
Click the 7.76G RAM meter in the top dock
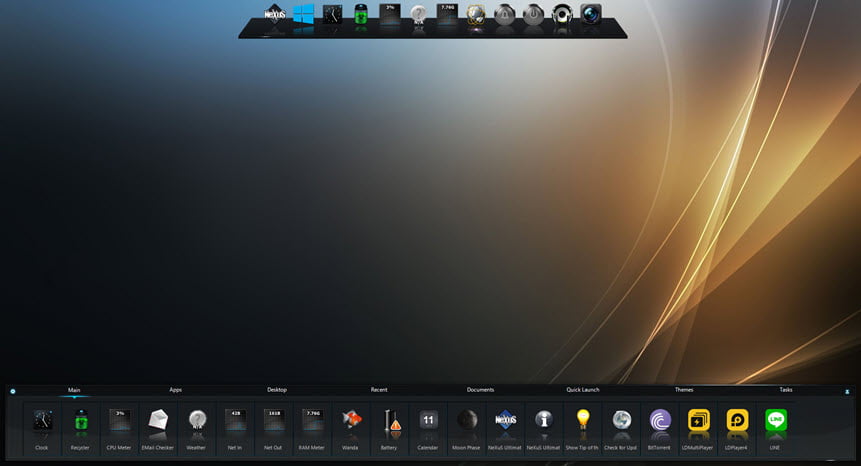tap(448, 15)
